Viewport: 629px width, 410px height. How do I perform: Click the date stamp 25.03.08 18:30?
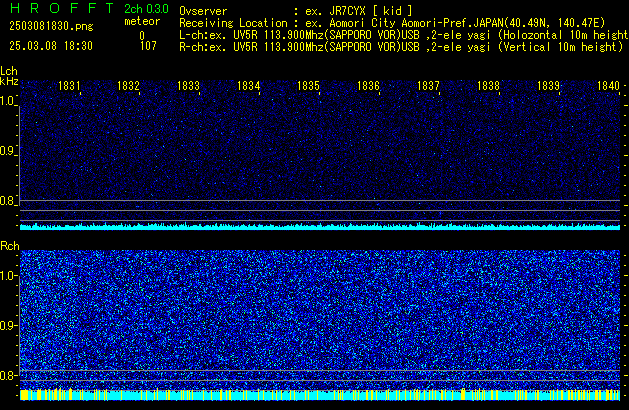(x=51, y=46)
